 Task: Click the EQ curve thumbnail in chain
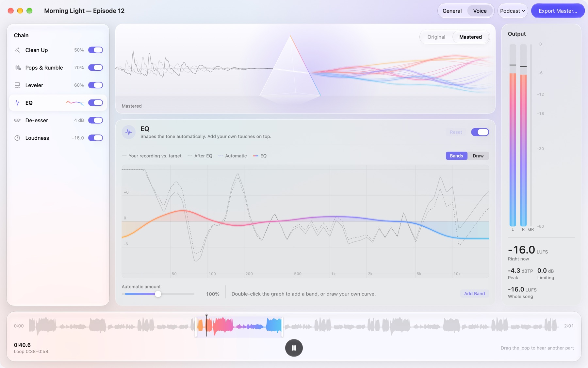point(75,103)
